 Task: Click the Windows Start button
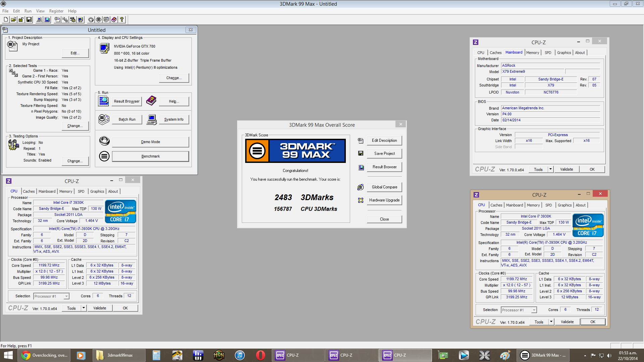click(8, 355)
